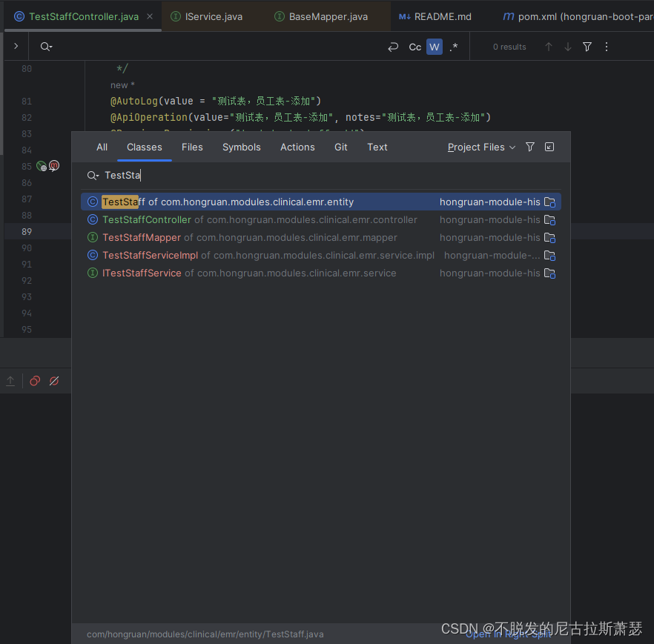Click module folder icon on TestStaffServiceImpl row

549,256
